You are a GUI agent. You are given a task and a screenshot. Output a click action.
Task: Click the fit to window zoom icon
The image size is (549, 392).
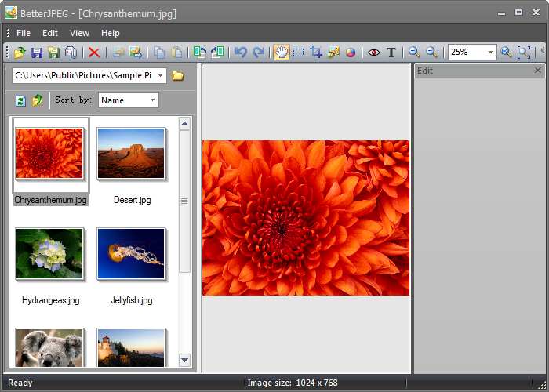click(524, 53)
